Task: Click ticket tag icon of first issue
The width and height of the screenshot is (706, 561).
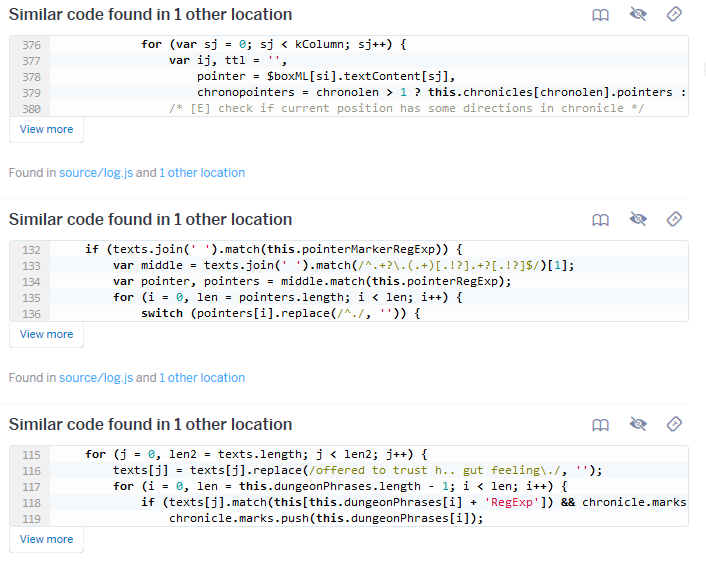Action: coord(674,14)
